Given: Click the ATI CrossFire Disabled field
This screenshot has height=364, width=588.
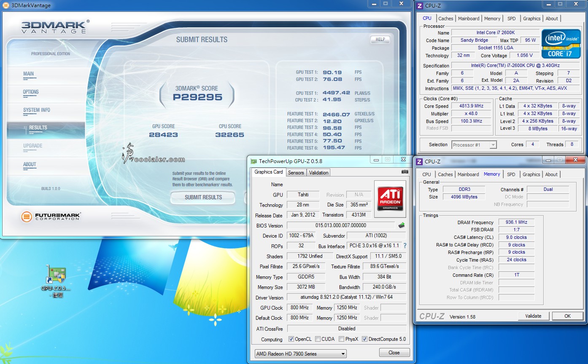Looking at the screenshot, I should [346, 328].
